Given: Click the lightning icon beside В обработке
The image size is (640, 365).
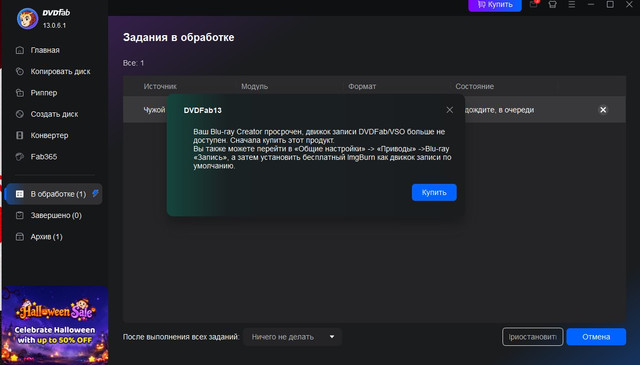Looking at the screenshot, I should click(95, 193).
